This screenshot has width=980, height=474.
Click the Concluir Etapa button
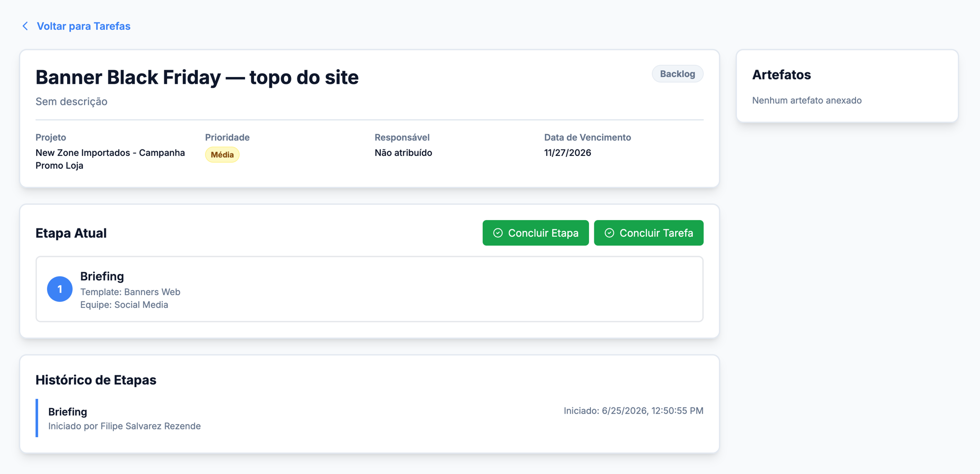point(536,233)
